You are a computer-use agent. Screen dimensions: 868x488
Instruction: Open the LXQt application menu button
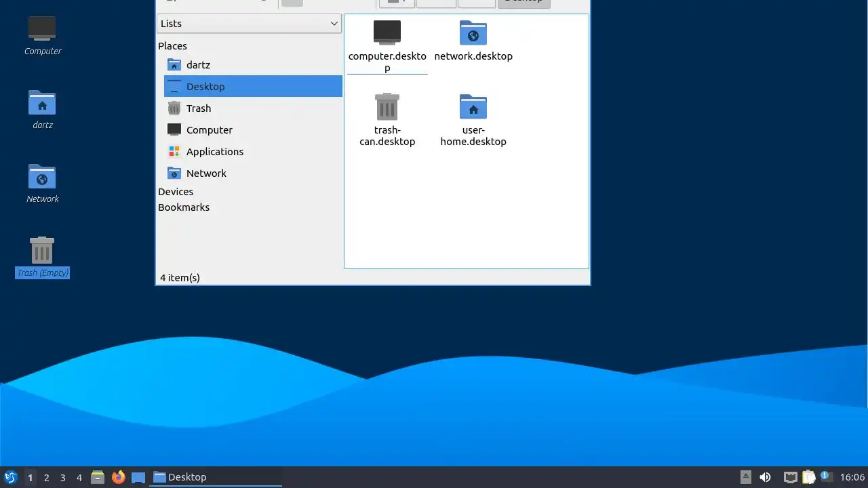point(10,477)
